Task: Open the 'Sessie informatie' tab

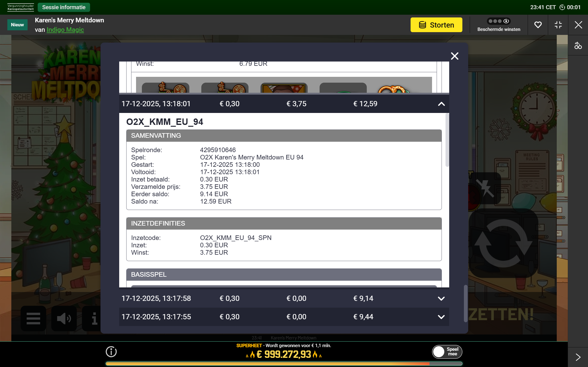Action: point(64,7)
